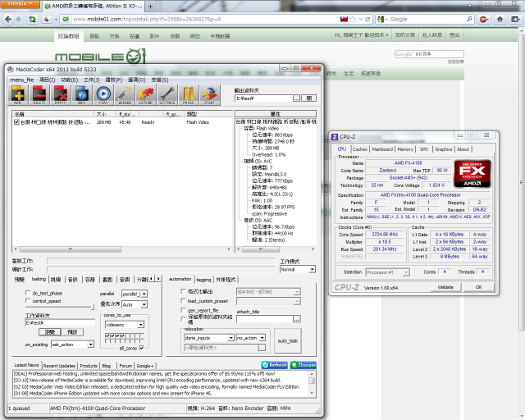
Task: Click the Validate button in CPU-Z
Action: click(445, 287)
